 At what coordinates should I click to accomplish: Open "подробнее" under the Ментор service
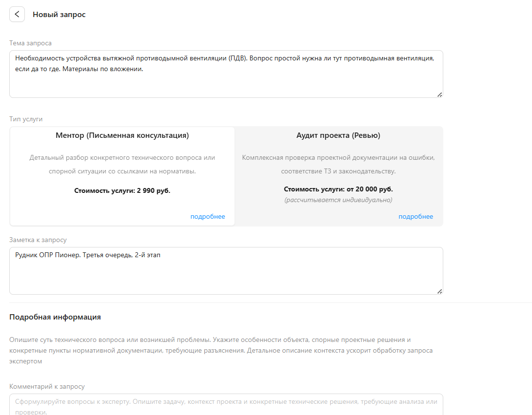pos(208,216)
